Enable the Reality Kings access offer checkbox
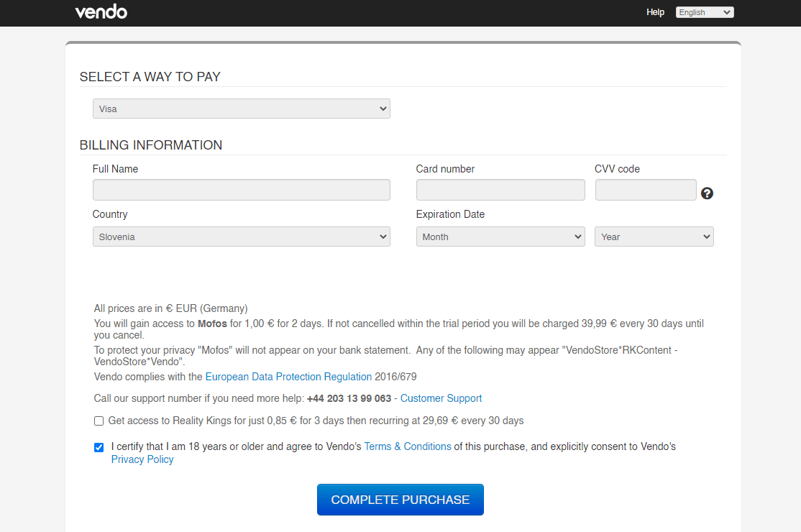Screen dimensions: 801x532 (x=99, y=421)
